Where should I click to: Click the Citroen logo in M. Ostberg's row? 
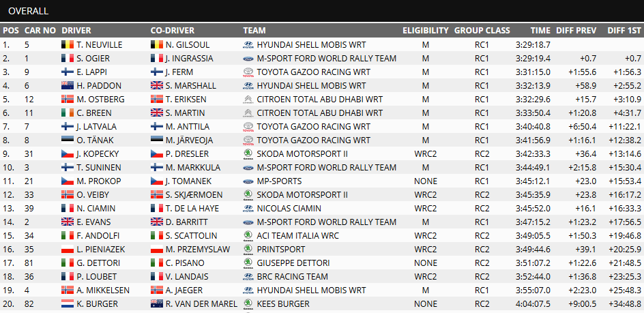[248, 100]
